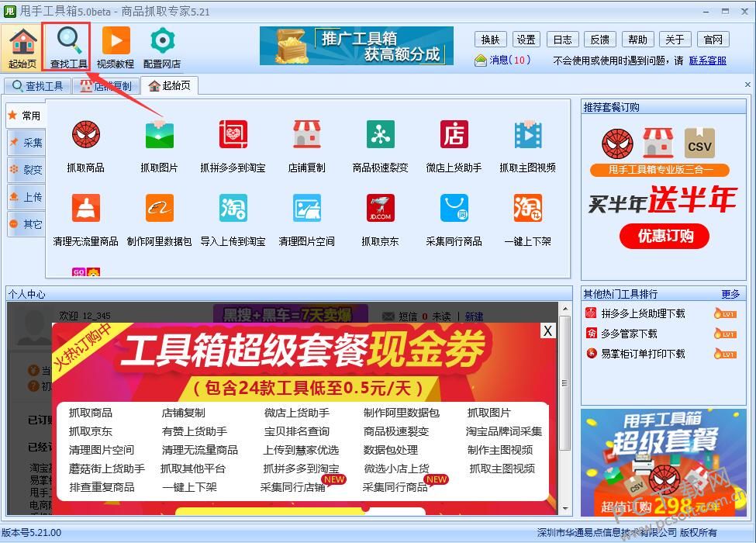Screen dimensions: 756x543
Task: Open 多多管家下载 in hot tools list
Action: coord(629,334)
